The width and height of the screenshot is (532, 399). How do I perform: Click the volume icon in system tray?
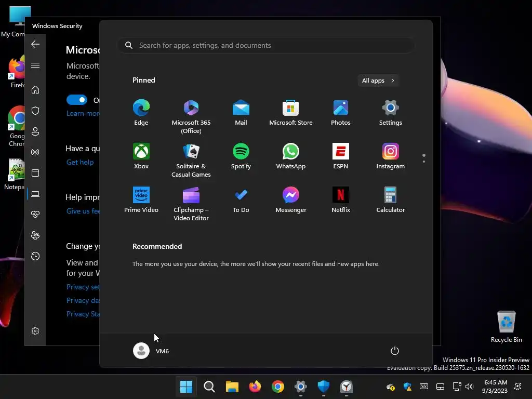tap(469, 387)
